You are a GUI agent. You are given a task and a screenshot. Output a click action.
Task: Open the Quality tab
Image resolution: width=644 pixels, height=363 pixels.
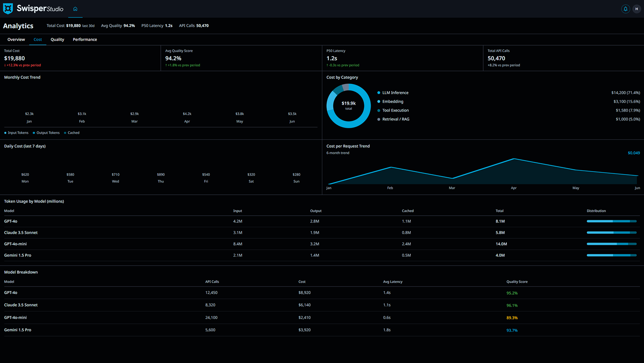pos(57,39)
